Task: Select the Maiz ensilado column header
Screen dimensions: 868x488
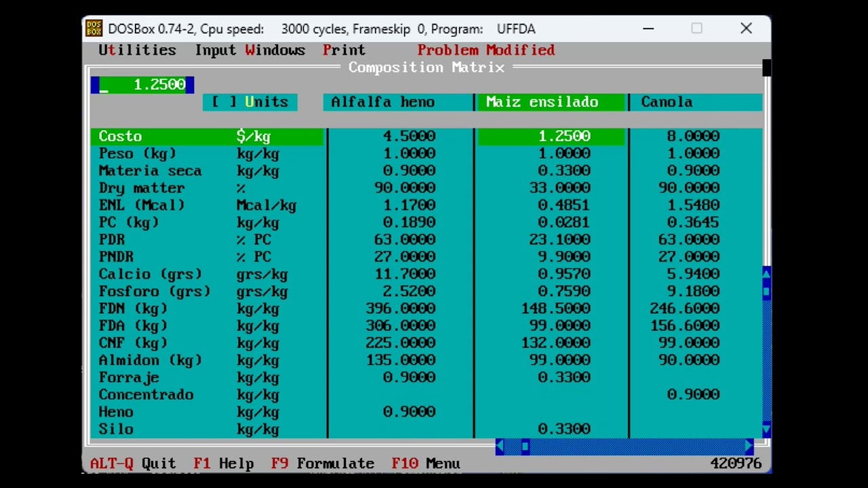Action: pyautogui.click(x=551, y=102)
